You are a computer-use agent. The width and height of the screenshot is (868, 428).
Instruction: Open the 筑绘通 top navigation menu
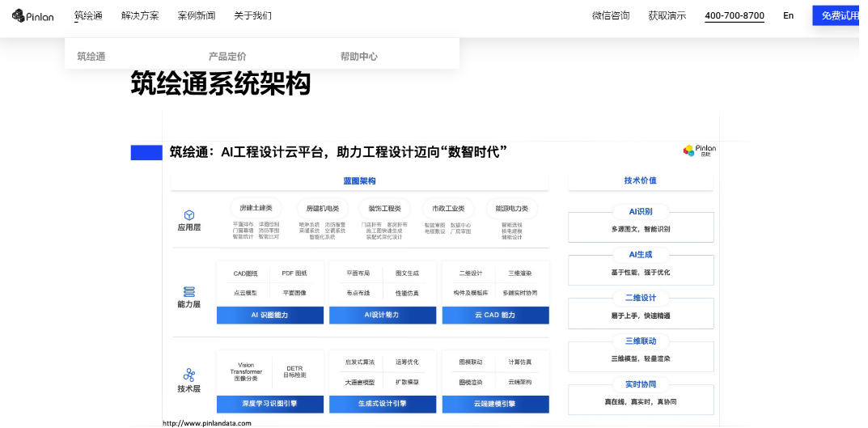point(88,15)
